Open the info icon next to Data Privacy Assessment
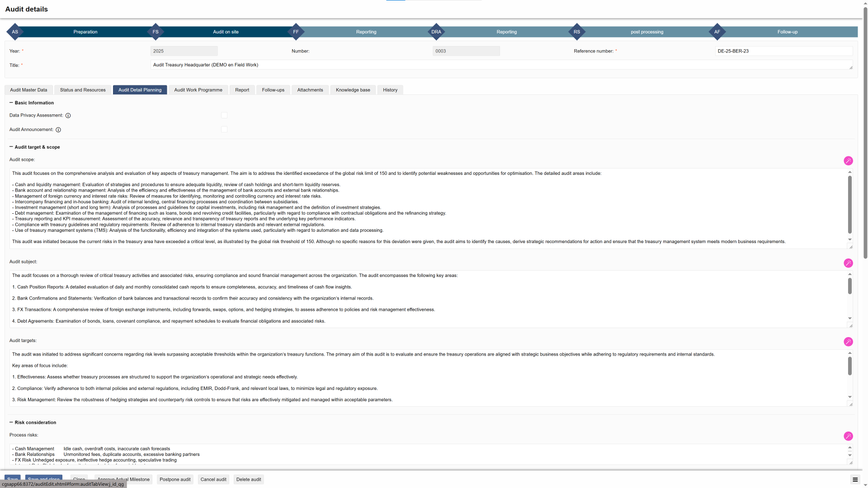Screen dimensions: 868x488 (68, 116)
